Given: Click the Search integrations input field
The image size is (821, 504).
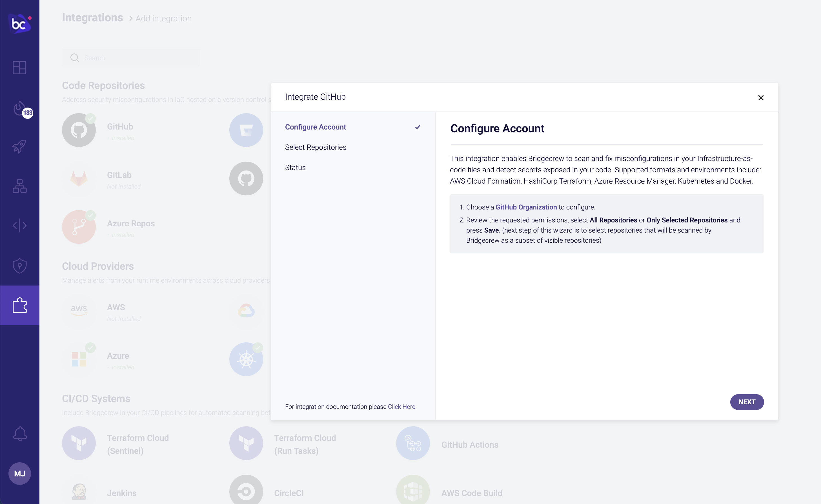Looking at the screenshot, I should 131,58.
